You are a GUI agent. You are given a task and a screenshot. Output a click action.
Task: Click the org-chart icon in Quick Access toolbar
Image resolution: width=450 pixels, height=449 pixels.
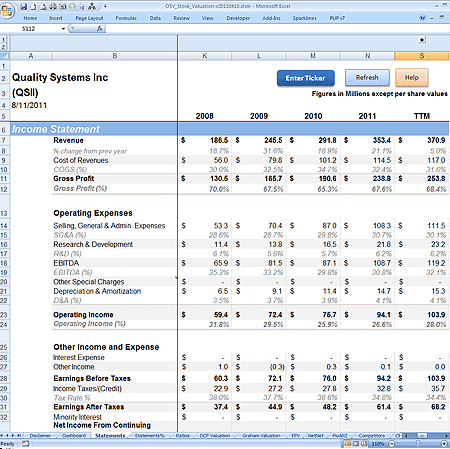pos(92,6)
